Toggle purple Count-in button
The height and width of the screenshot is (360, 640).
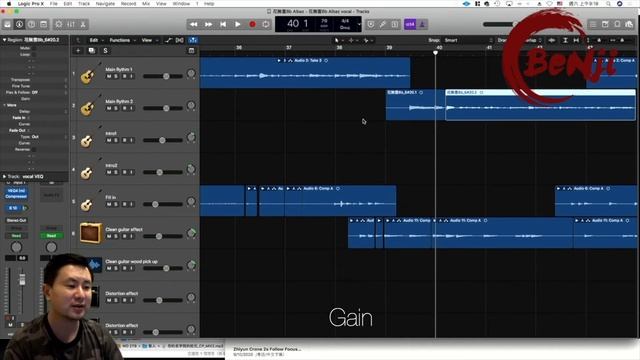pyautogui.click(x=410, y=24)
